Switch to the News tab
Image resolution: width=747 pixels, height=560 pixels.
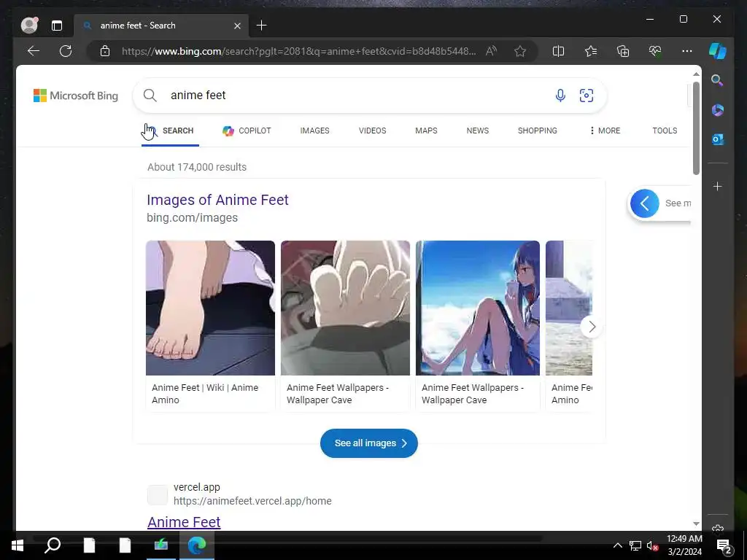(478, 131)
